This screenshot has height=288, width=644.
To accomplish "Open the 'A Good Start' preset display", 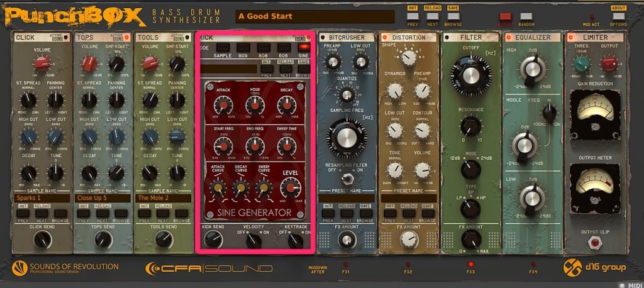I will click(x=314, y=16).
